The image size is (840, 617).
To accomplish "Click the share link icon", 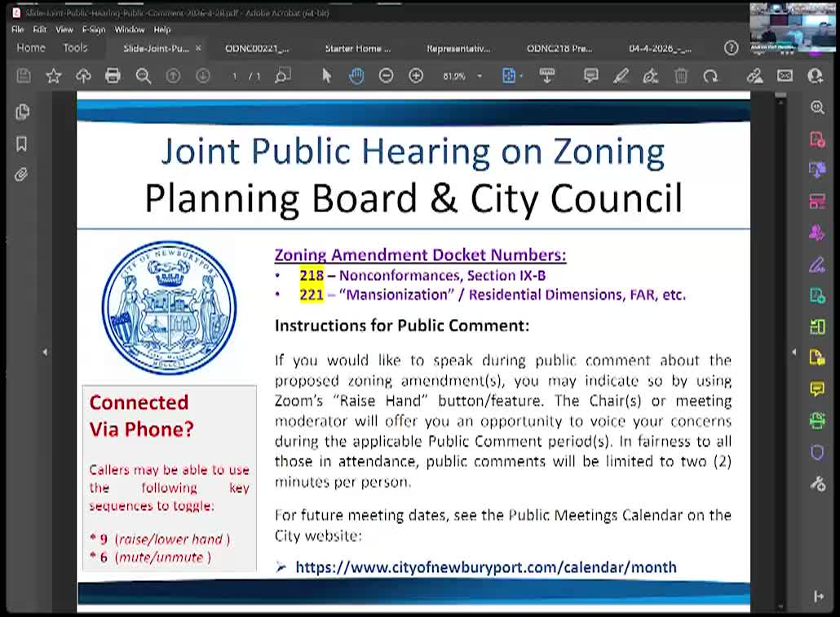I will (755, 76).
